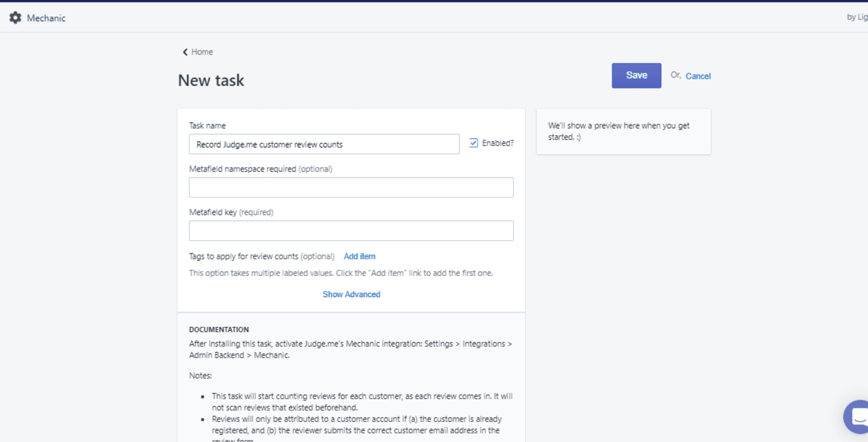Add a tag item for review counts
Image resolution: width=868 pixels, height=442 pixels.
coord(359,256)
